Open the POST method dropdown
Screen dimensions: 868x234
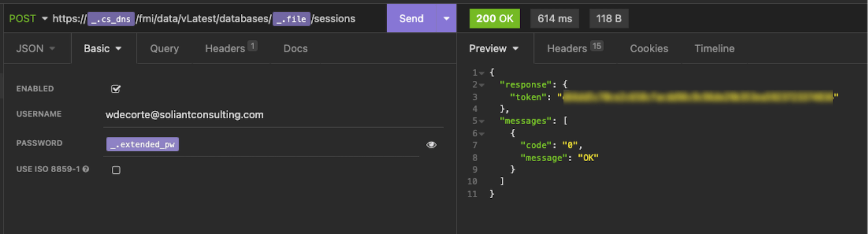[x=28, y=18]
